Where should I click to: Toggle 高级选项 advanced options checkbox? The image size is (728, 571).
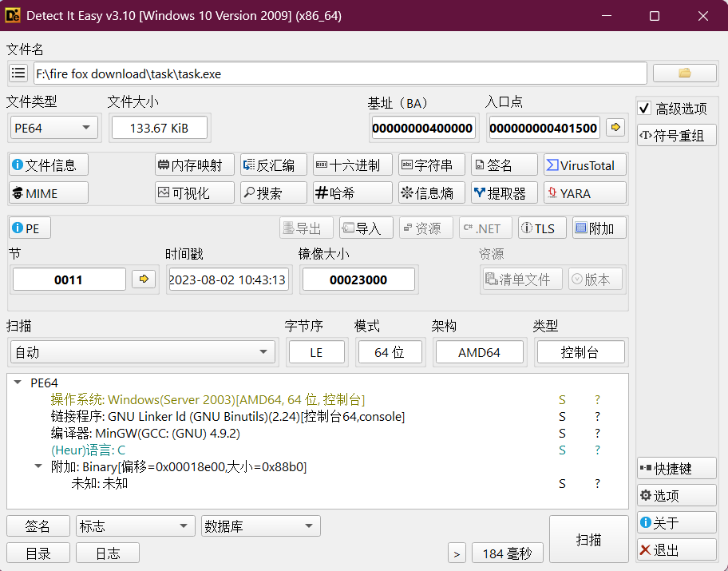[x=644, y=109]
